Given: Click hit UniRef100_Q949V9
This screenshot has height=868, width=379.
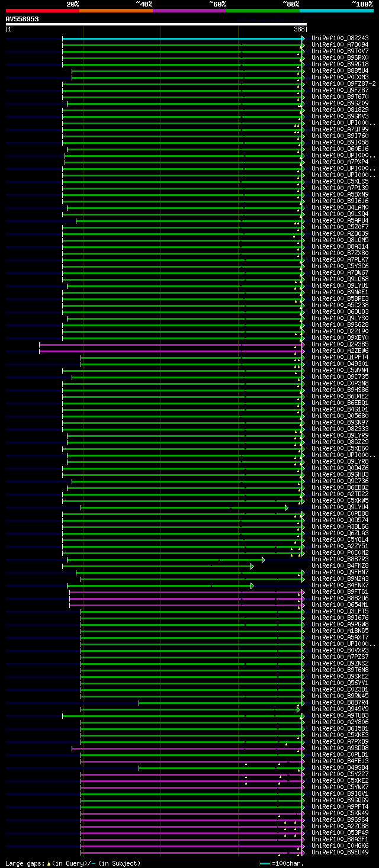Looking at the screenshot, I should point(340,709).
